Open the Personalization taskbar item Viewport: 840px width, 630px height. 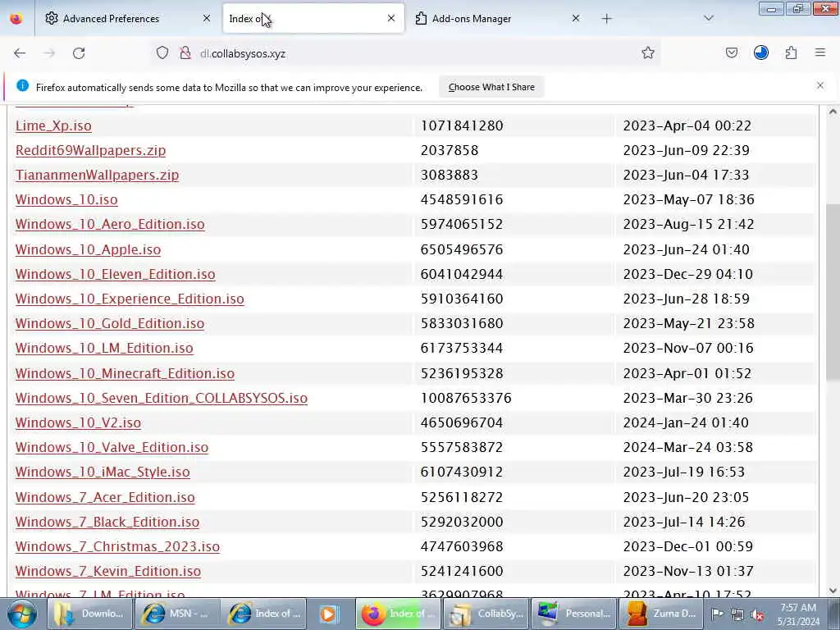573,614
